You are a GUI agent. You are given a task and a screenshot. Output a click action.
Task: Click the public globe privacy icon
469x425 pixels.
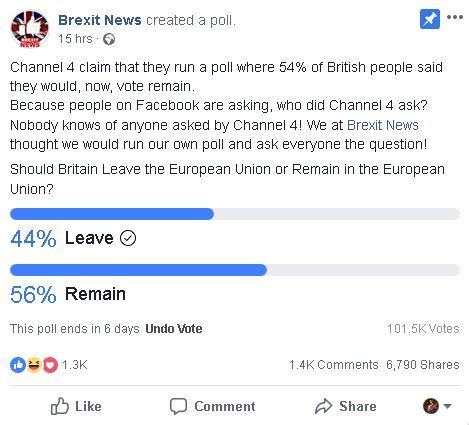pos(109,39)
